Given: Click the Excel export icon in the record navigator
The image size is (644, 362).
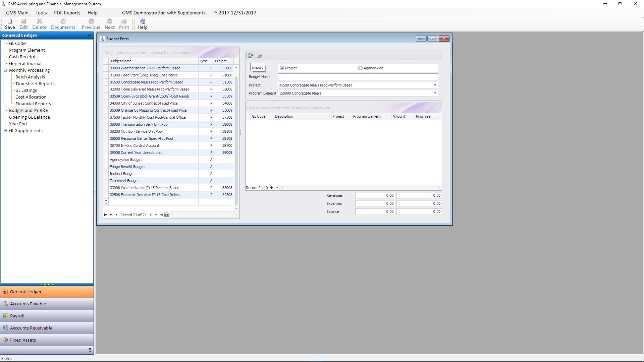Looking at the screenshot, I should coord(167,215).
